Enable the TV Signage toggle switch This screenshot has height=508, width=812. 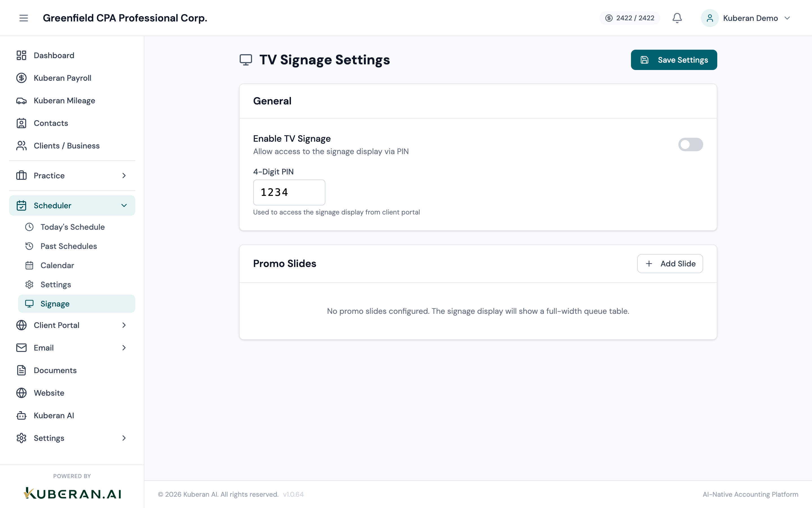click(690, 144)
